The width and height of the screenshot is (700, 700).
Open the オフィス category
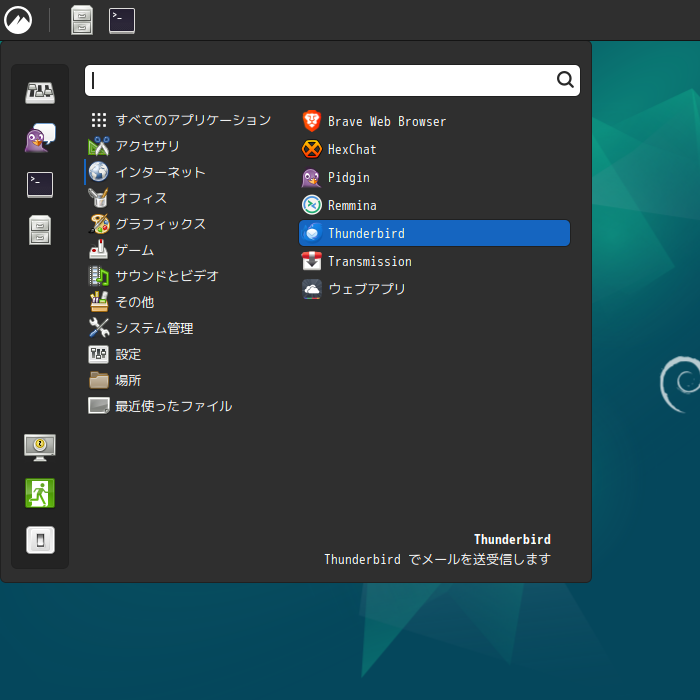(x=141, y=198)
